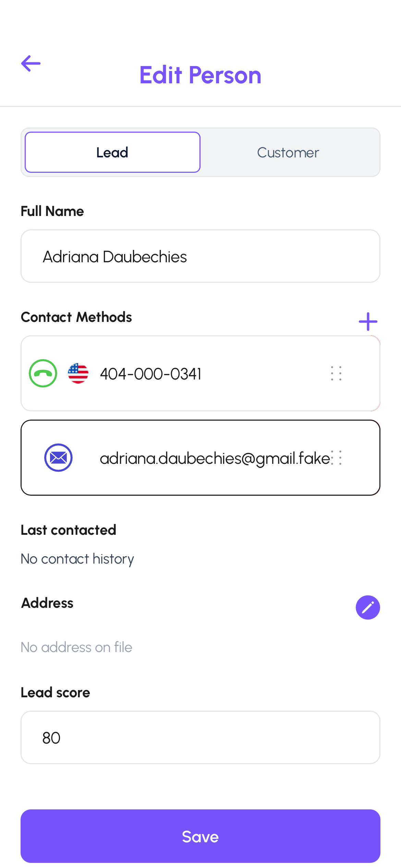The width and height of the screenshot is (401, 868).
Task: Open the US flag country selector
Action: tap(78, 373)
